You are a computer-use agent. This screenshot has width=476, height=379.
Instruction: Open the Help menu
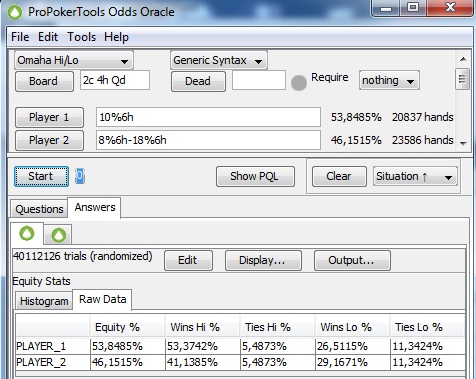[116, 37]
